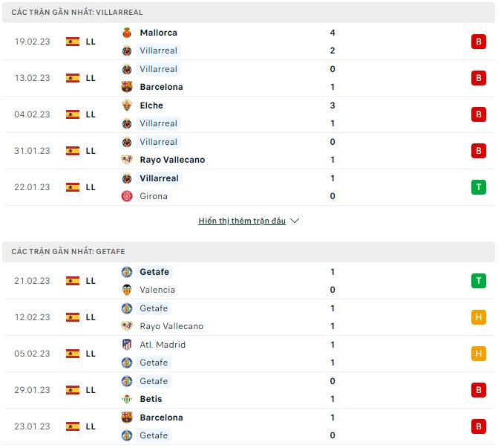
Task: Click Barcelona crest in 13.02.23 match
Action: tap(127, 87)
